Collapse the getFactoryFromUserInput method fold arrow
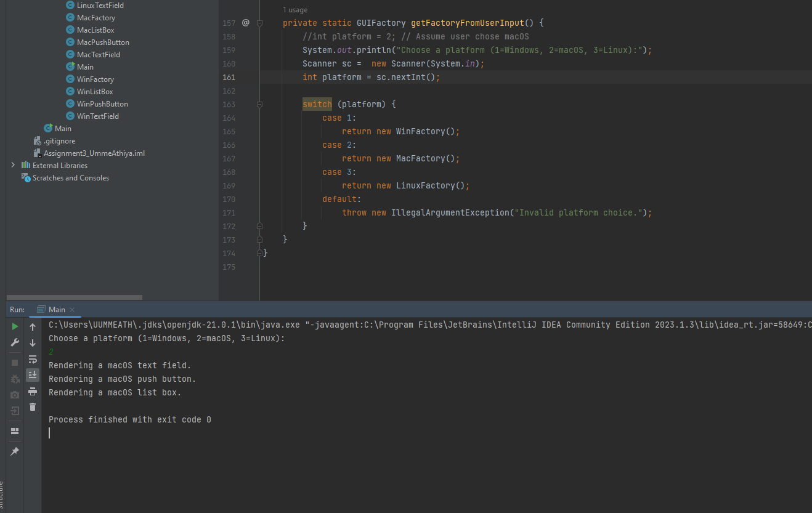The image size is (812, 513). [x=259, y=23]
